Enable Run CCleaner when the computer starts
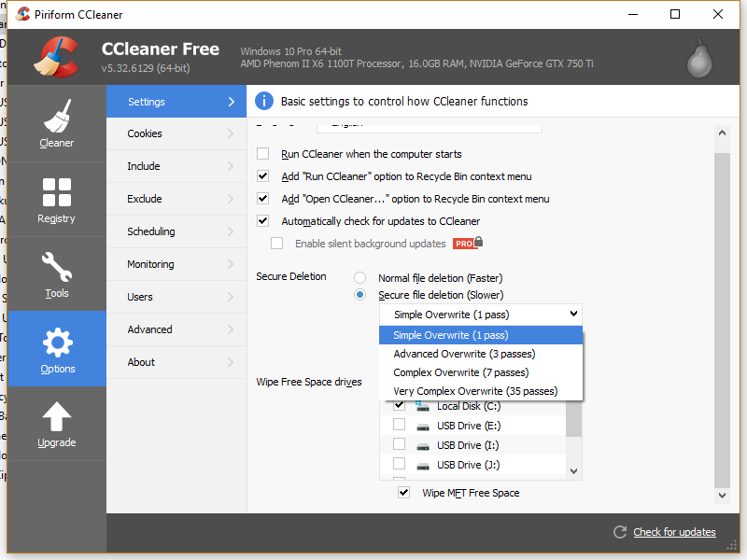Viewport: 747px width, 560px height. (x=262, y=154)
